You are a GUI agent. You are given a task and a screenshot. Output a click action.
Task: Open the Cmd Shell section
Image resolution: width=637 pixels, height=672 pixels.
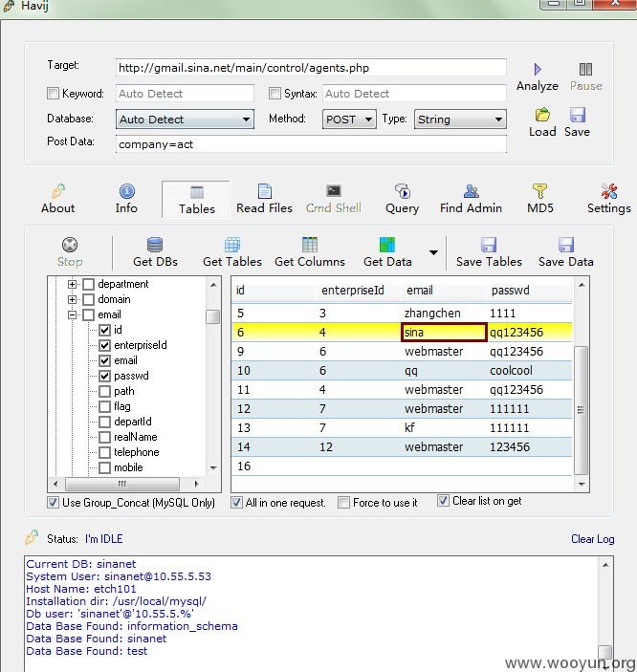point(333,199)
